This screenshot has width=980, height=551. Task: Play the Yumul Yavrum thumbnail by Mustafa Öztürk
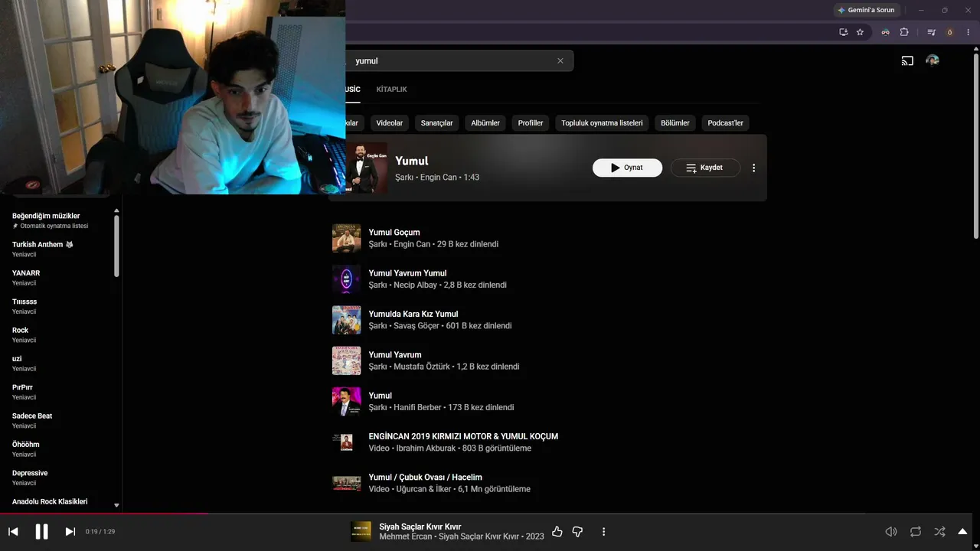pyautogui.click(x=346, y=360)
